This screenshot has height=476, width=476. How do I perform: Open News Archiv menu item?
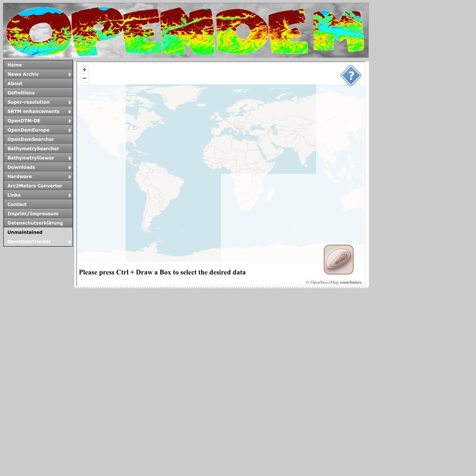(x=38, y=74)
